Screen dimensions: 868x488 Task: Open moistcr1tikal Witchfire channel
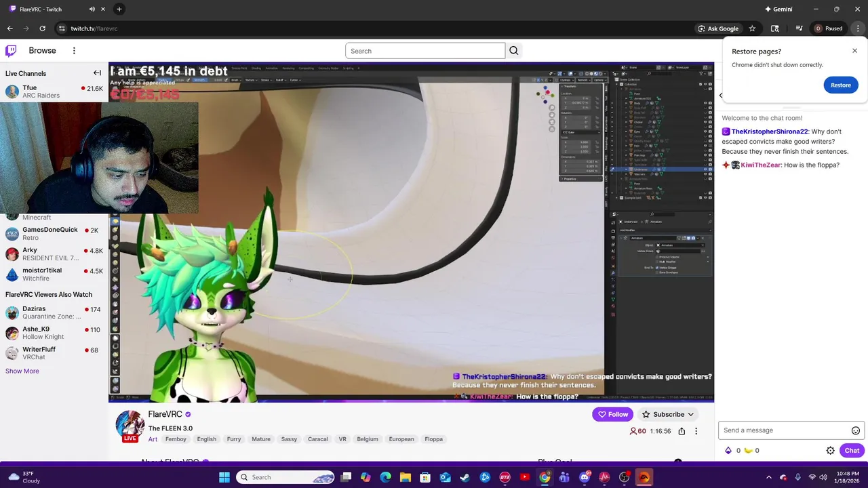point(54,274)
